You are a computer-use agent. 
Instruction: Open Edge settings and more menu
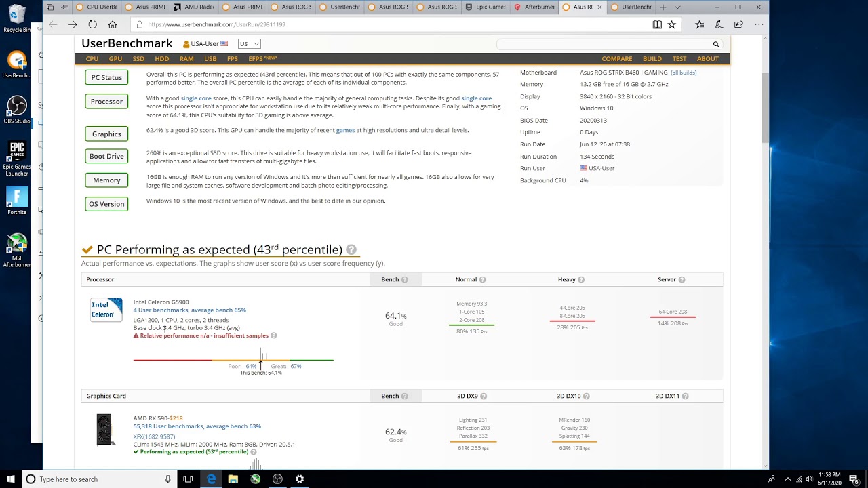[758, 24]
